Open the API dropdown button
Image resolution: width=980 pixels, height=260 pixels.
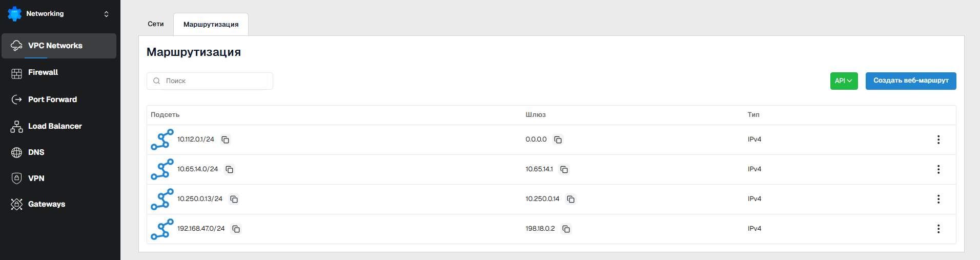coord(844,81)
